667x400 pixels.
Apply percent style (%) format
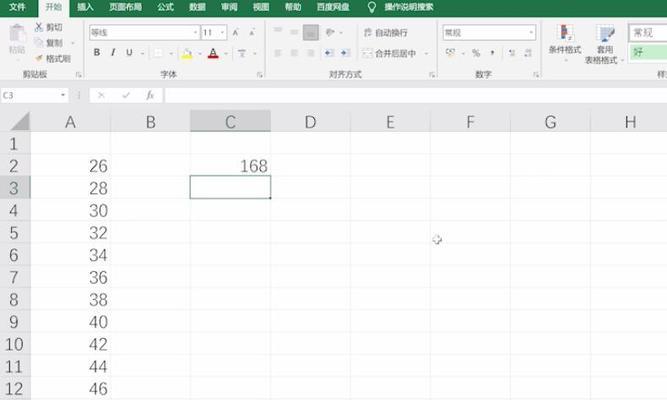tap(476, 53)
